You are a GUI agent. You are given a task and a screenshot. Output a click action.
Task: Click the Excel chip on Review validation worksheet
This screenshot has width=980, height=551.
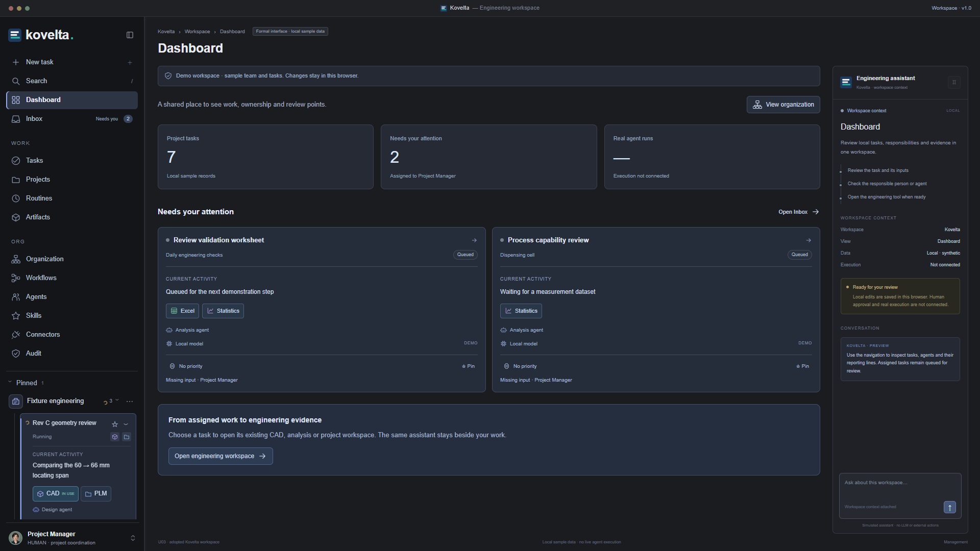point(182,311)
